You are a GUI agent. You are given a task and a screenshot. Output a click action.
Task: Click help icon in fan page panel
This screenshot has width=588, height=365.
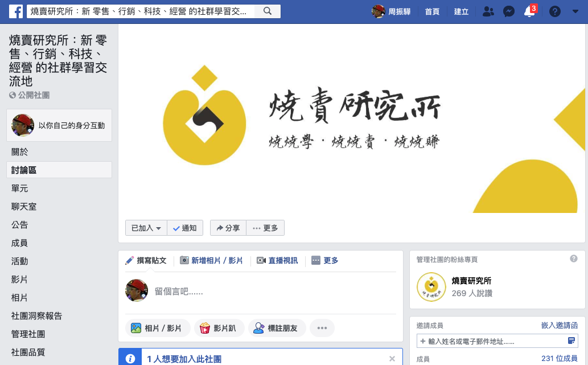pos(573,259)
